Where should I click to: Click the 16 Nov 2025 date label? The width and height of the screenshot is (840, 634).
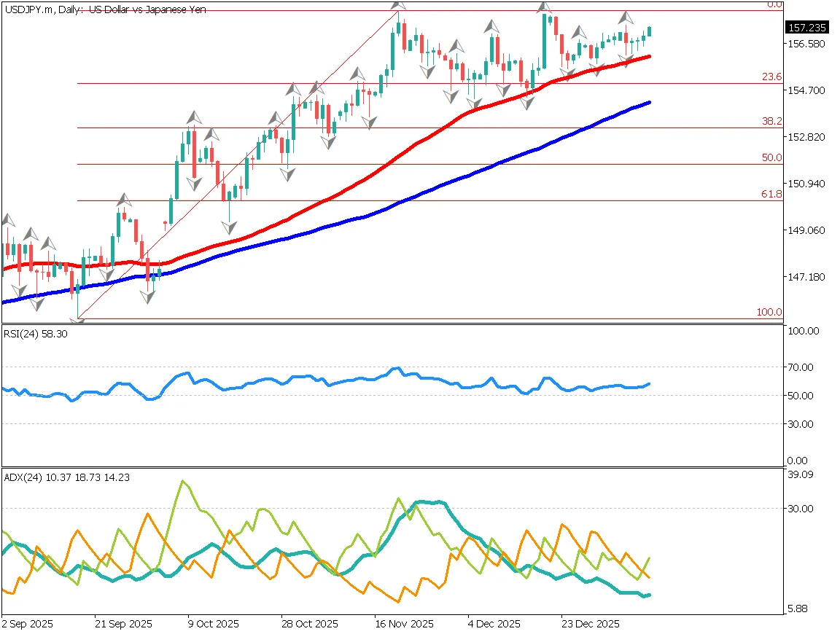(404, 625)
